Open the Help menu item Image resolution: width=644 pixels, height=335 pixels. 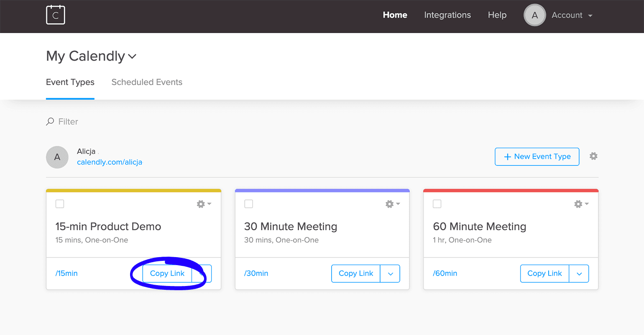497,15
